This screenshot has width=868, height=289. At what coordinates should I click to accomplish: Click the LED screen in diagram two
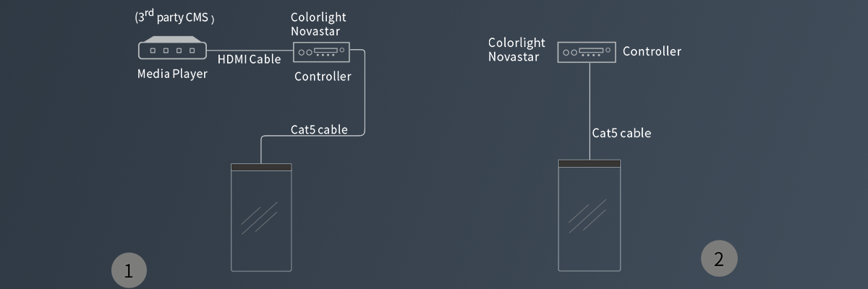(x=590, y=215)
